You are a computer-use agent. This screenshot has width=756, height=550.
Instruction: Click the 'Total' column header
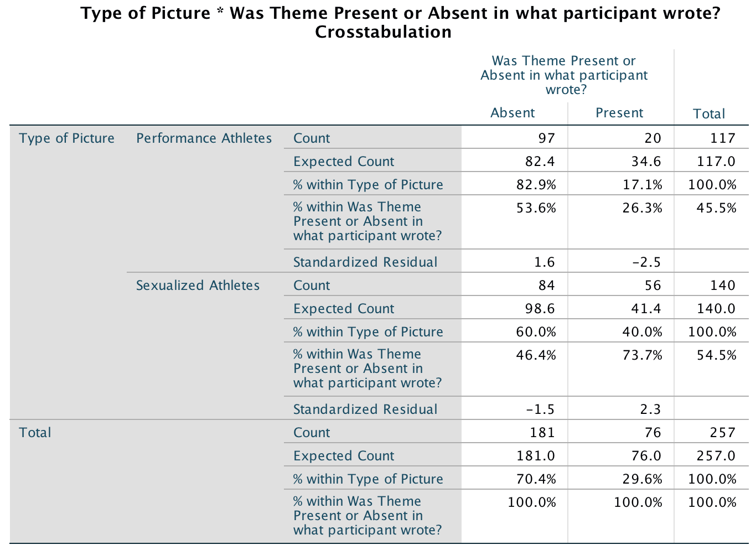tap(709, 114)
